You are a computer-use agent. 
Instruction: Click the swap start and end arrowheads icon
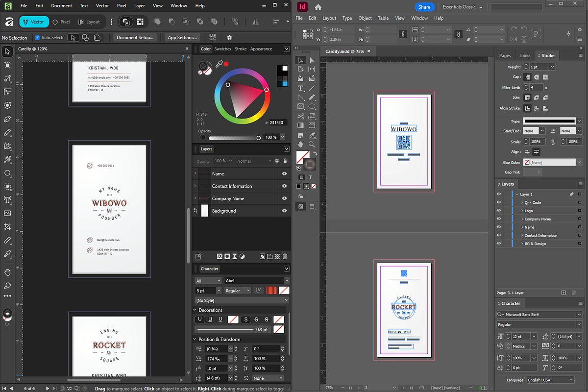(553, 131)
